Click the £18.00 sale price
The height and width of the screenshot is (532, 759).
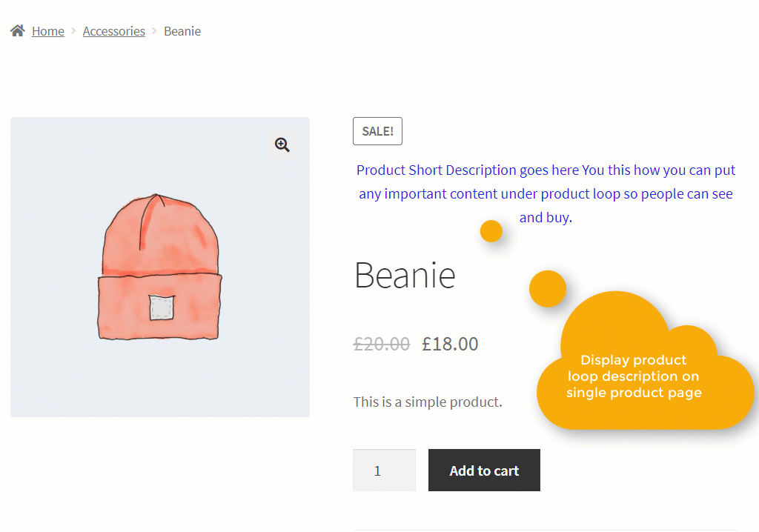450,345
